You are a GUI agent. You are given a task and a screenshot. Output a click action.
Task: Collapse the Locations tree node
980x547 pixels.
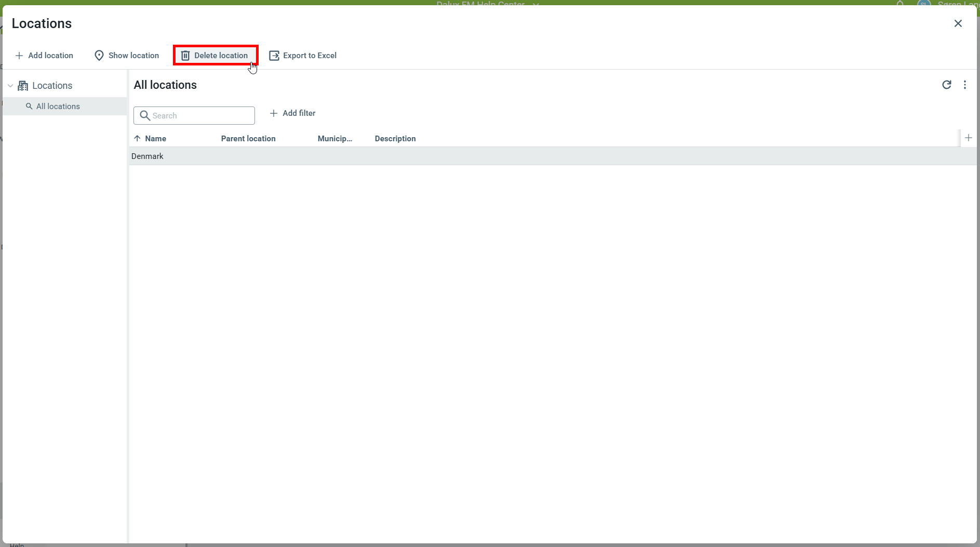click(x=10, y=86)
